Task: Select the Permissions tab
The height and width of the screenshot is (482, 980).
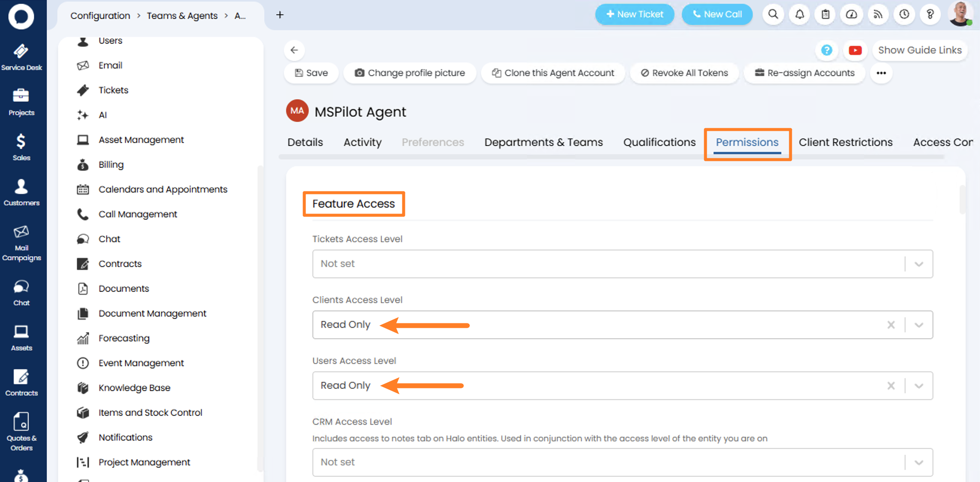Action: 747,142
